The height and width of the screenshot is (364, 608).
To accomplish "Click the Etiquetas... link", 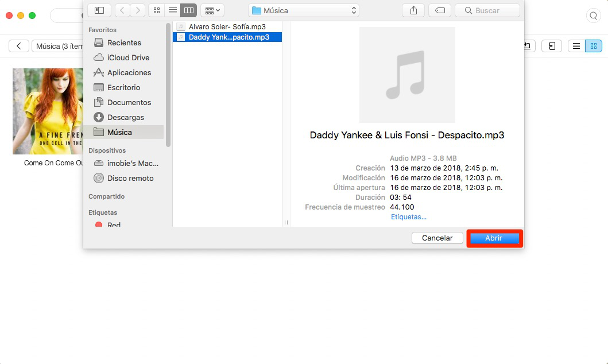I will pyautogui.click(x=408, y=216).
